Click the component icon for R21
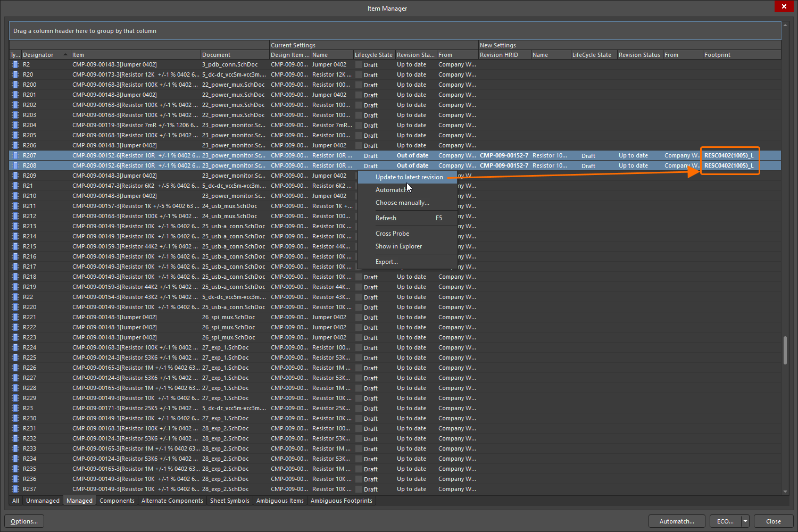 point(15,186)
